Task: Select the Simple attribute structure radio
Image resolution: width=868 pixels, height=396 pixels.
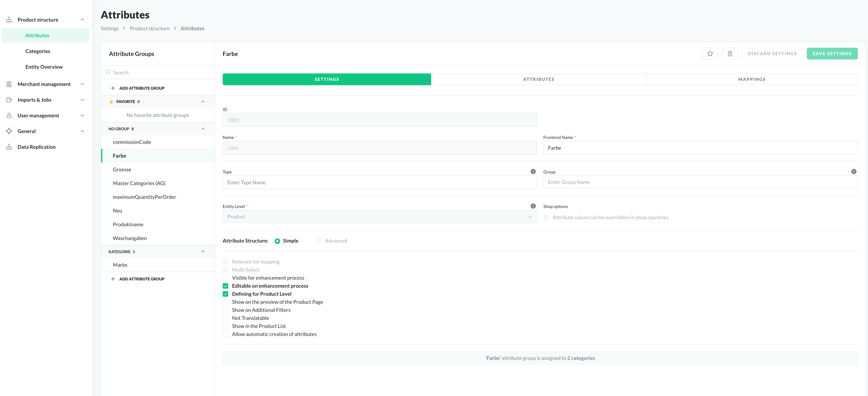Action: 277,241
